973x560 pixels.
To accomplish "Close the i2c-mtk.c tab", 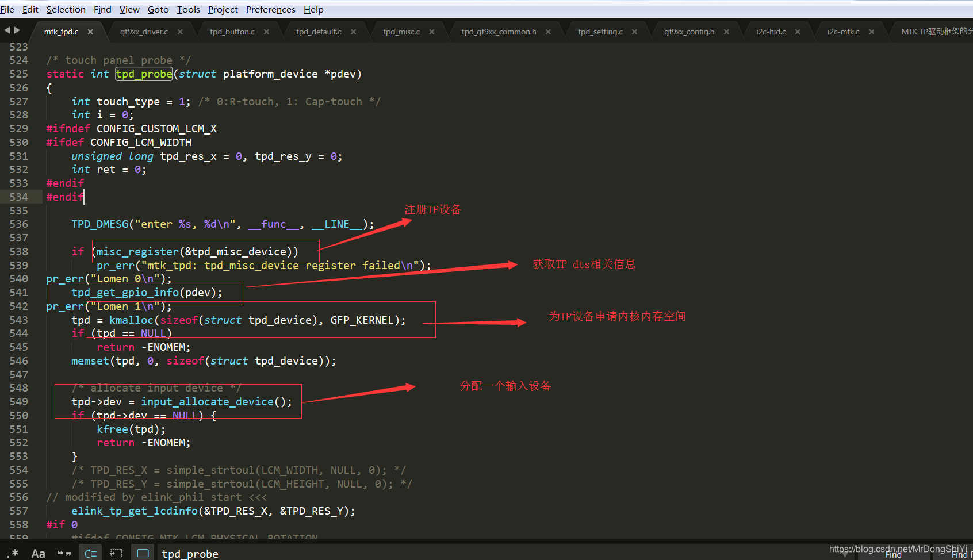I will (871, 32).
